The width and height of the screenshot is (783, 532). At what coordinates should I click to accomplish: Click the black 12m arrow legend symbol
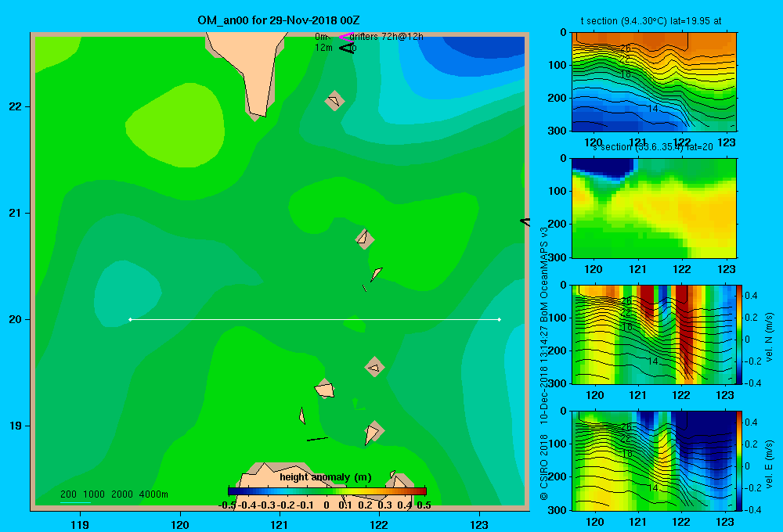347,48
